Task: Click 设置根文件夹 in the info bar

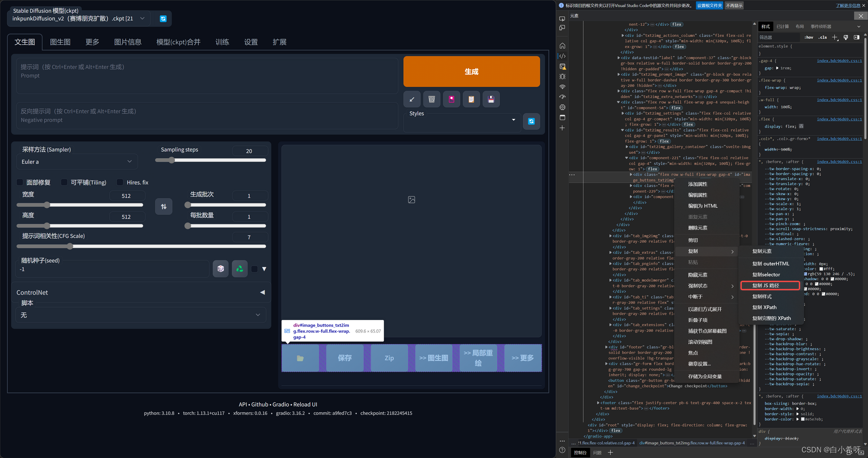Action: coord(710,6)
